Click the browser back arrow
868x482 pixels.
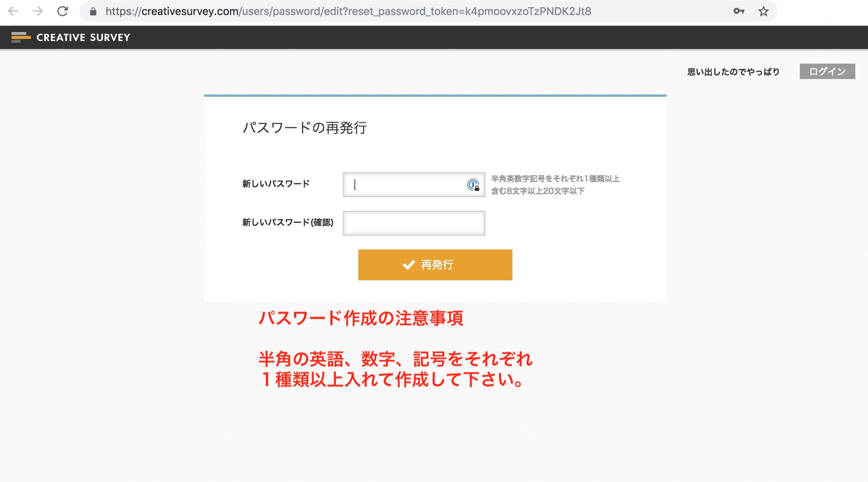(14, 11)
